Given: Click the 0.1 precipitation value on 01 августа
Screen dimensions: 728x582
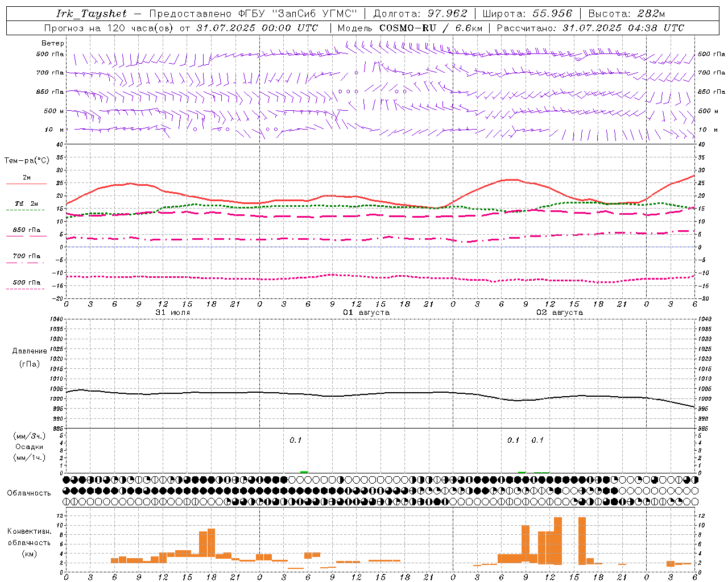Looking at the screenshot, I should pyautogui.click(x=296, y=440).
